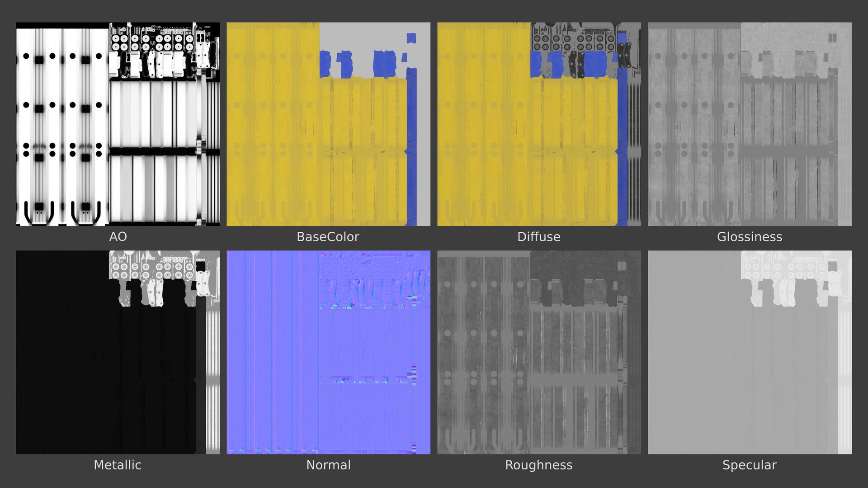Click the Metallic caption label
The width and height of the screenshot is (868, 488).
[117, 465]
